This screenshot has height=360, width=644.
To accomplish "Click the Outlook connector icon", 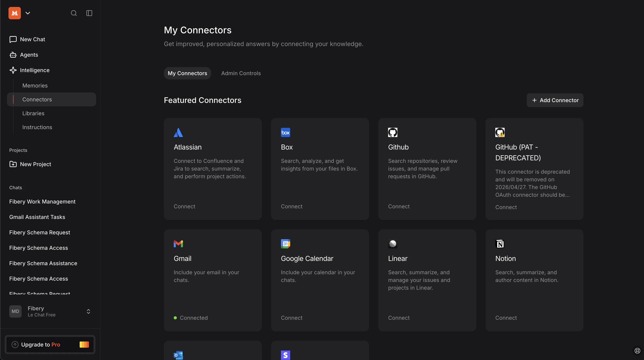I will coord(178,355).
